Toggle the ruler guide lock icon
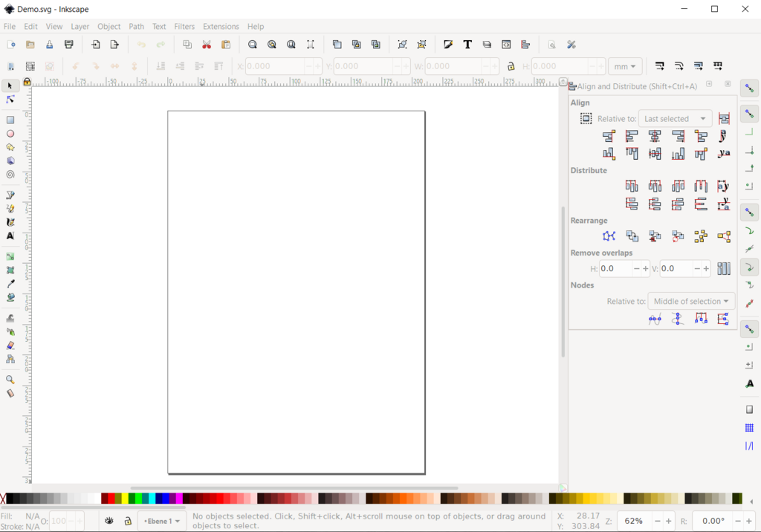Screen dimensions: 761x532 [x=27, y=82]
